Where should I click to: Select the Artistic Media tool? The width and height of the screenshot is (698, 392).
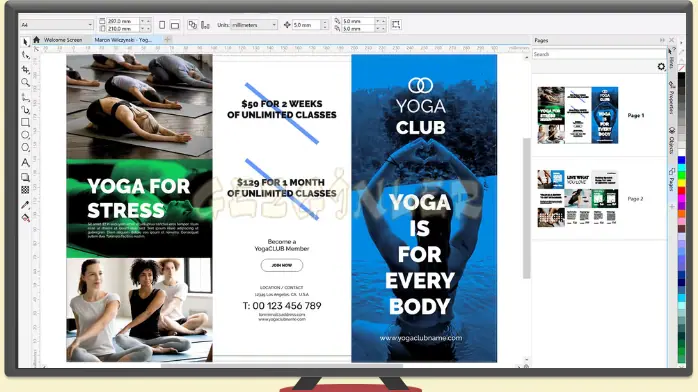pyautogui.click(x=25, y=109)
